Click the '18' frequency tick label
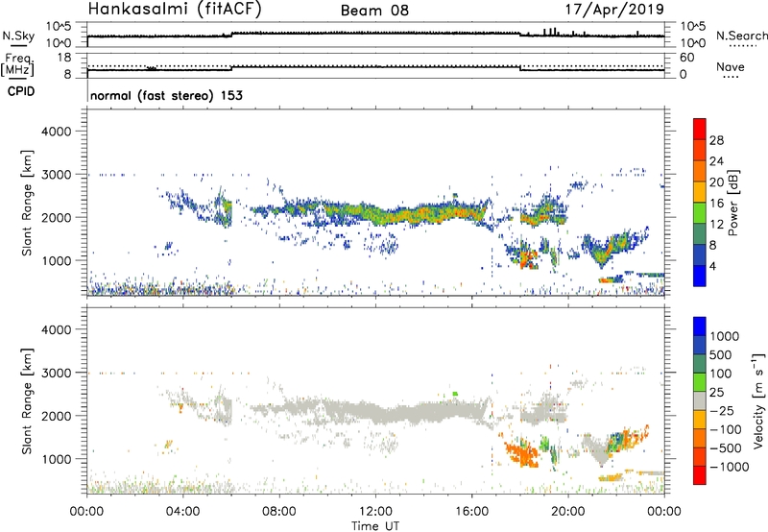The width and height of the screenshot is (768, 532). tap(63, 58)
